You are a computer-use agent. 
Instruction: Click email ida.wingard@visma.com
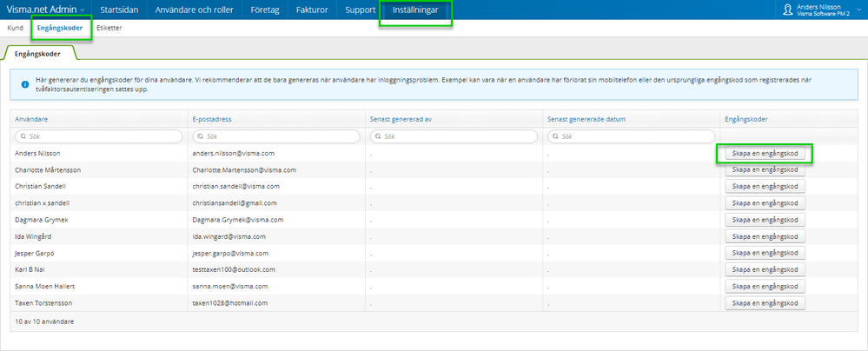coord(229,236)
